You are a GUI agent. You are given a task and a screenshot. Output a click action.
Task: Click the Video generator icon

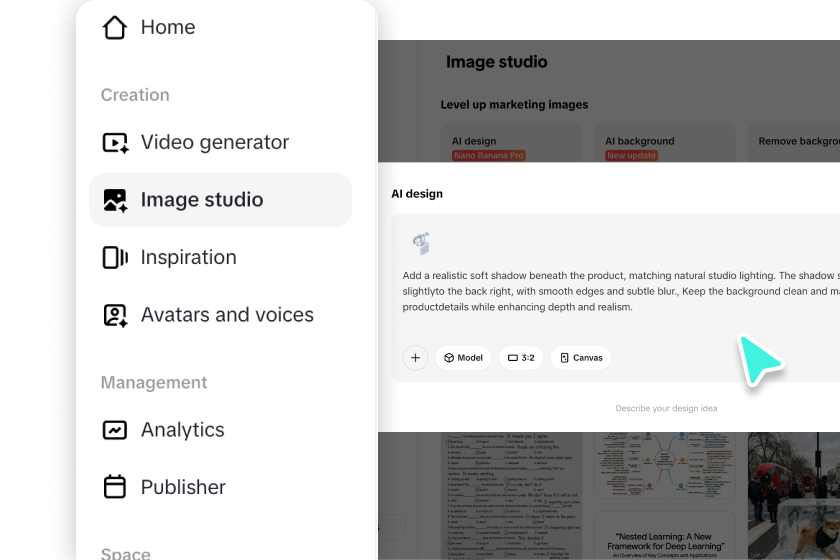click(x=115, y=143)
